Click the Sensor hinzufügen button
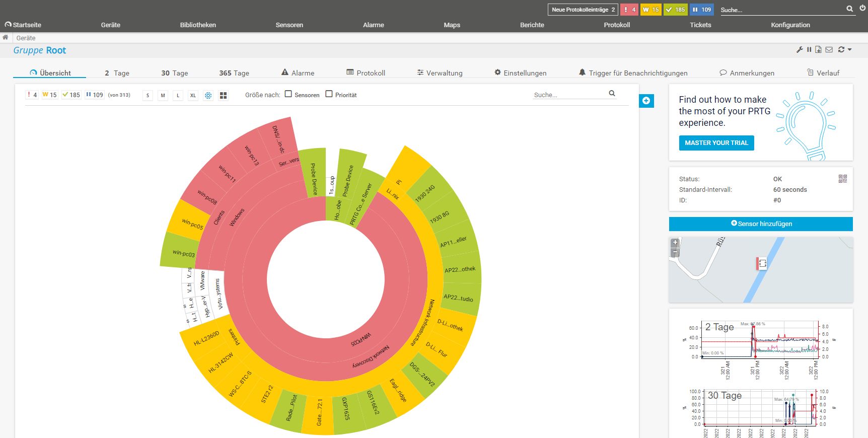The image size is (868, 438). [761, 224]
